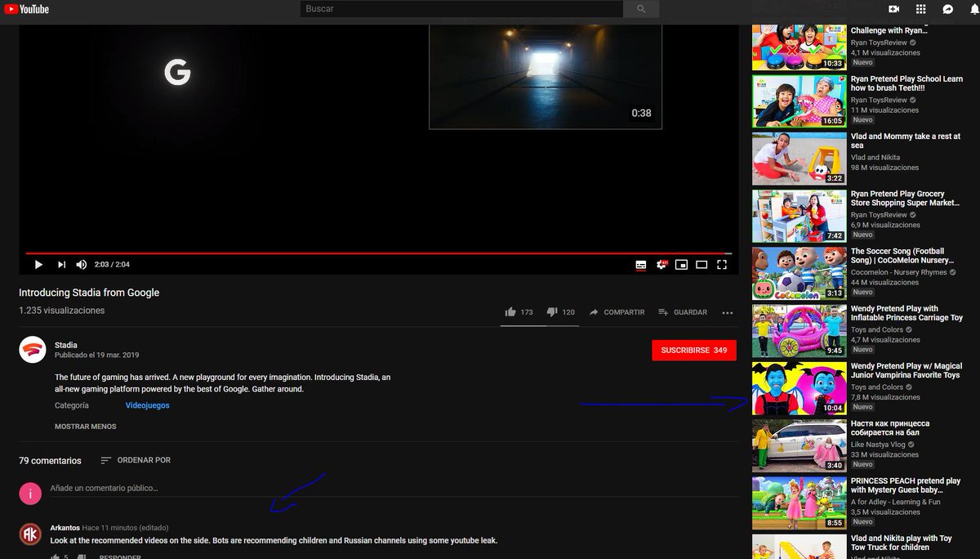The image size is (980, 559).
Task: Click the add public comment field
Action: click(x=394, y=489)
